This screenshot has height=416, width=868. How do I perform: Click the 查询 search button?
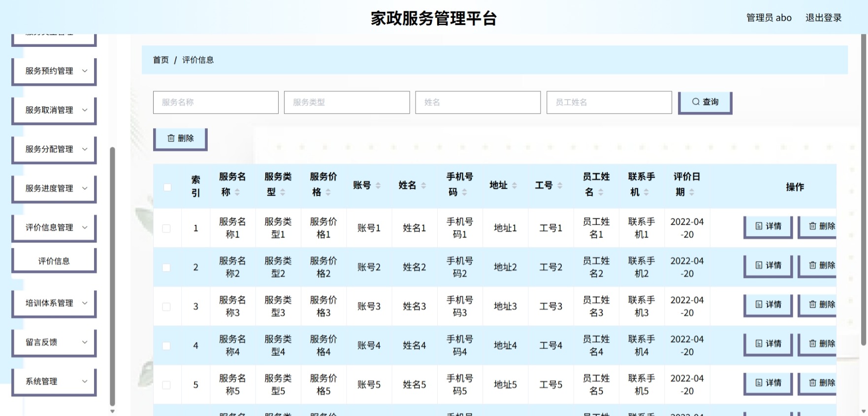pos(705,103)
